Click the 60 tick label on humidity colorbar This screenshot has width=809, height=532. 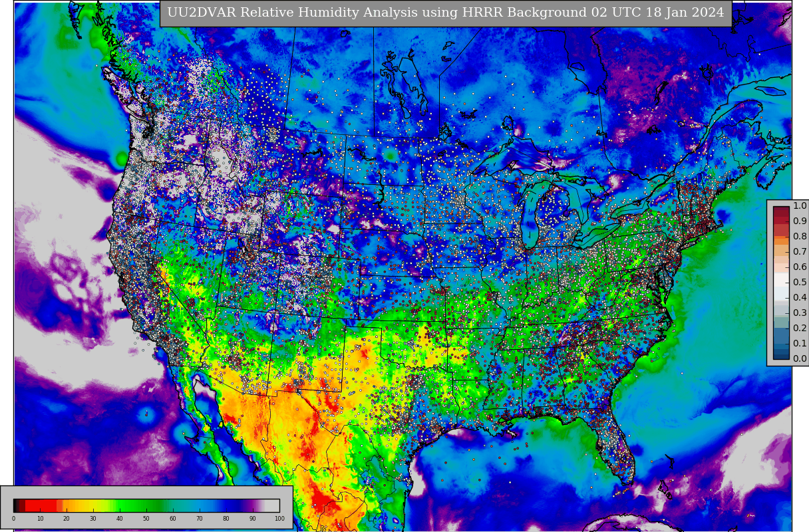pos(173,519)
